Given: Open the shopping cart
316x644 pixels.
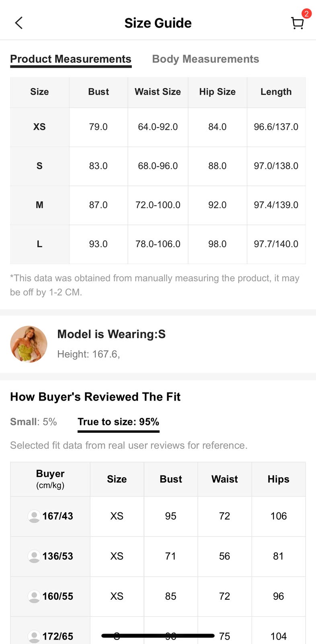Looking at the screenshot, I should point(297,23).
